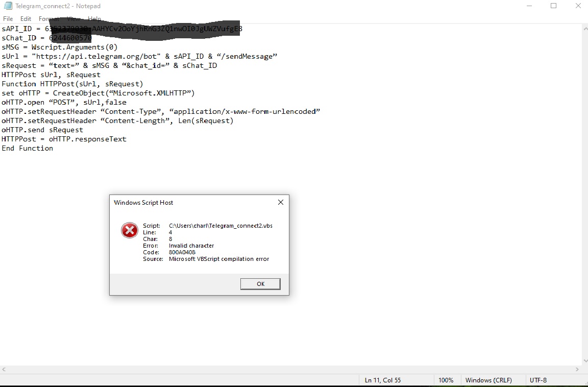588x387 pixels.
Task: Maximize the Notepad window
Action: (x=553, y=6)
